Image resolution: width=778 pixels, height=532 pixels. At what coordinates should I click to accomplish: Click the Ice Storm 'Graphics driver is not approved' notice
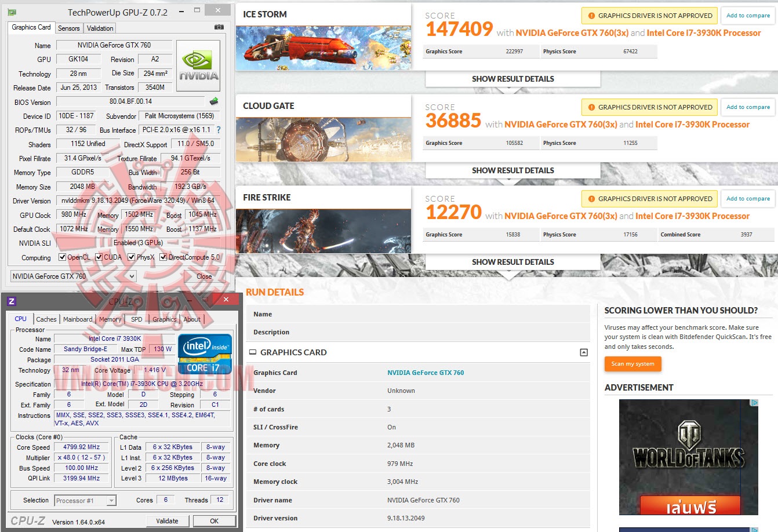(649, 16)
